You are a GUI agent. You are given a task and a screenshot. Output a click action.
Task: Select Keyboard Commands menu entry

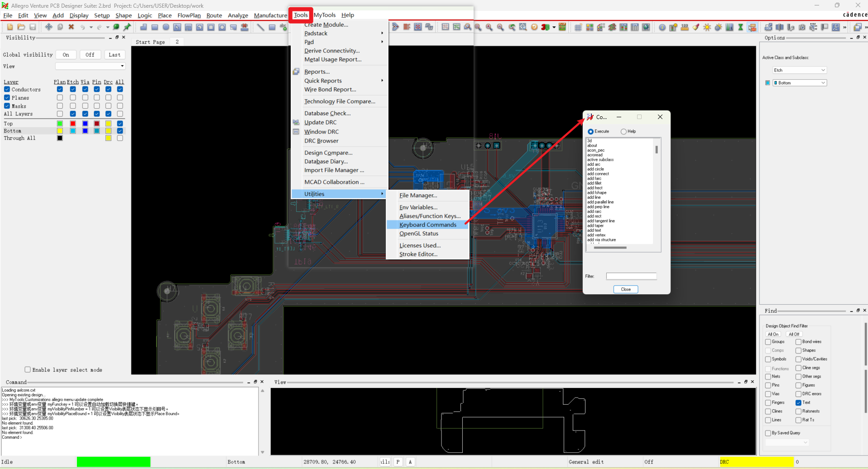pyautogui.click(x=428, y=225)
